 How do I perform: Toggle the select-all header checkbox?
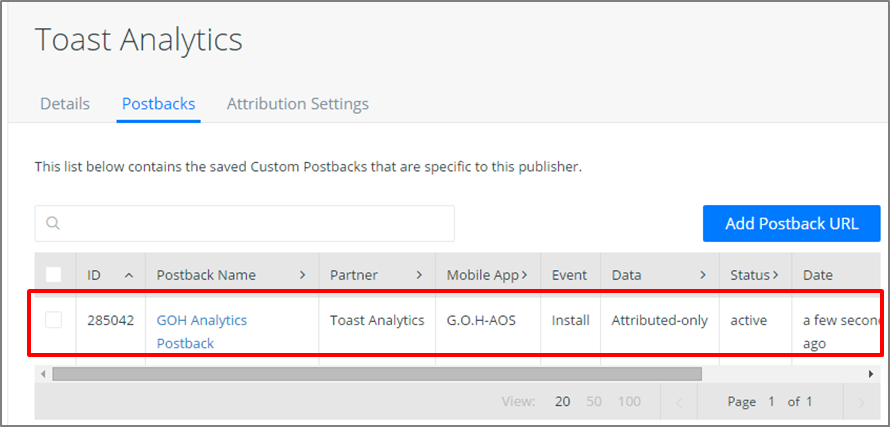click(x=53, y=275)
